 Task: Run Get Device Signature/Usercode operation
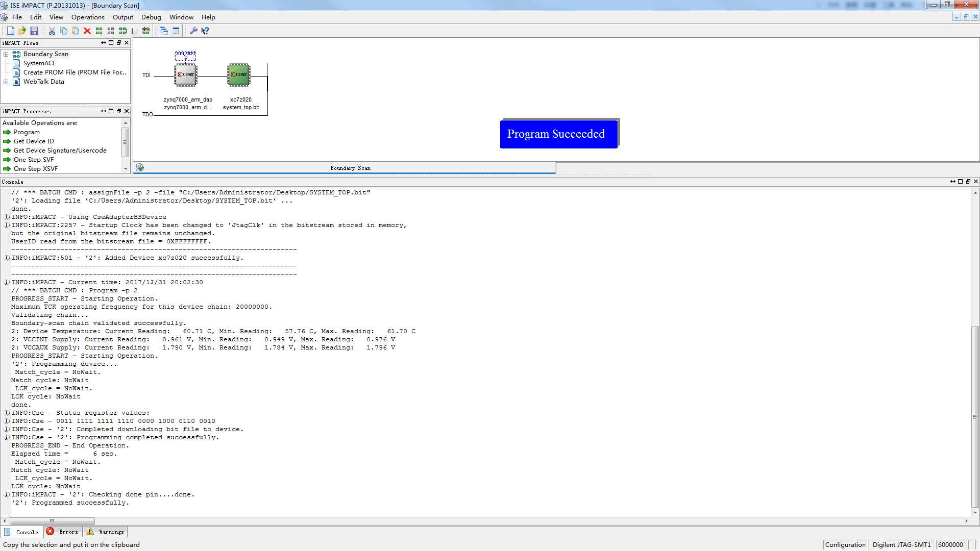pyautogui.click(x=60, y=151)
